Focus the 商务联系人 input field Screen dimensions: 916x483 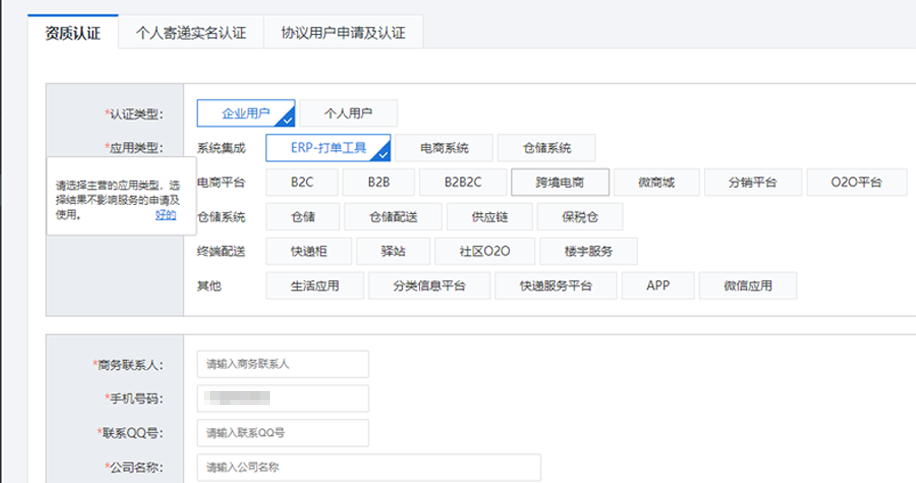[283, 364]
